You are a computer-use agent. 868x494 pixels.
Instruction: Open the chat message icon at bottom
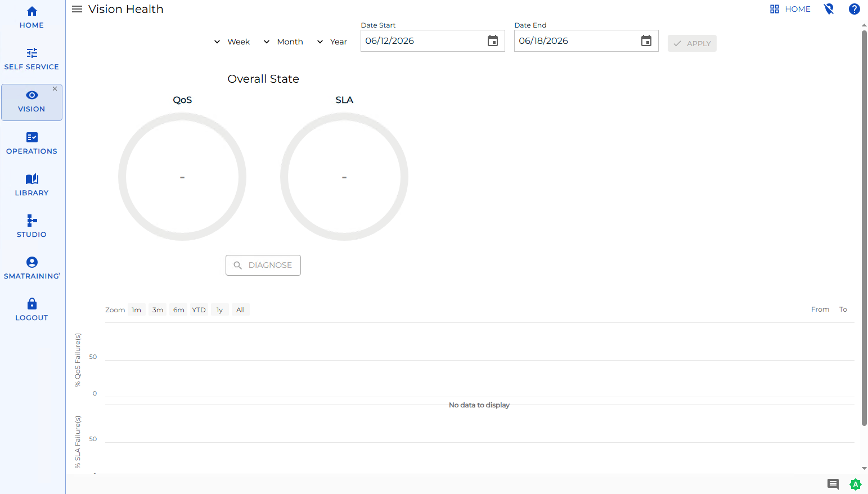tap(833, 484)
